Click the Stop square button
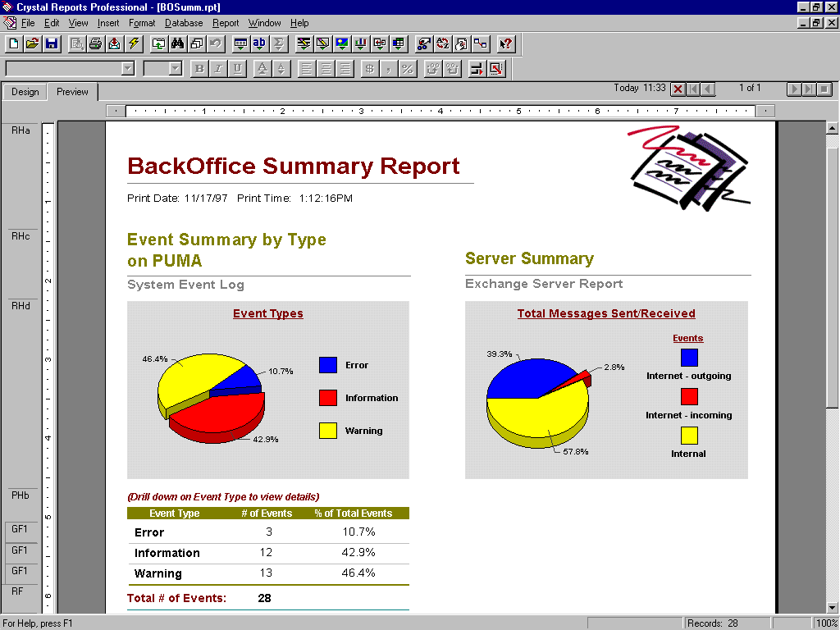 tap(824, 89)
